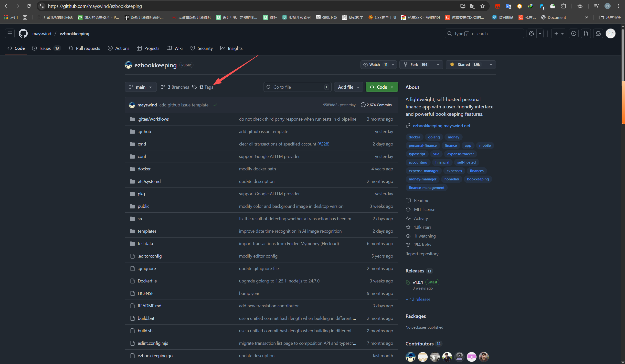
Task: Open the 13 Tags link
Action: [206, 87]
